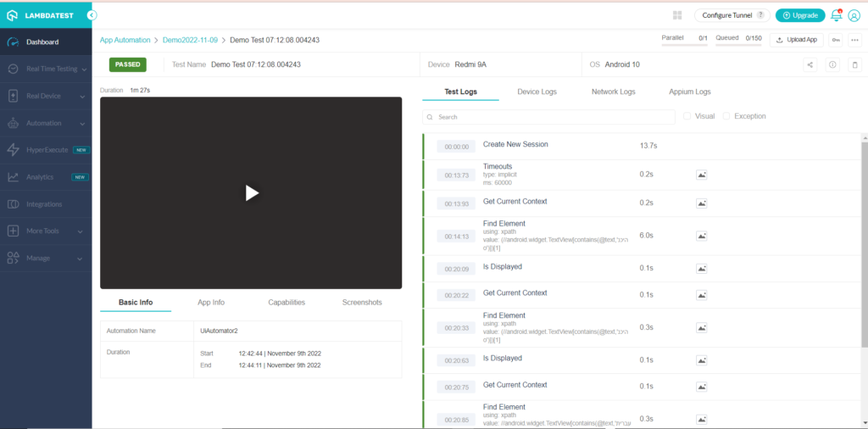Open user profile avatar icon
The width and height of the screenshot is (868, 429).
pos(854,15)
